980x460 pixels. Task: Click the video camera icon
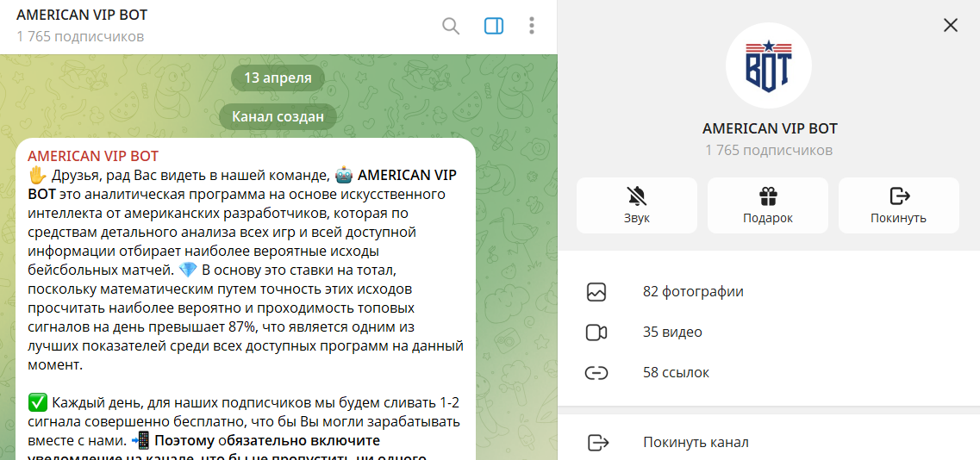(x=596, y=333)
